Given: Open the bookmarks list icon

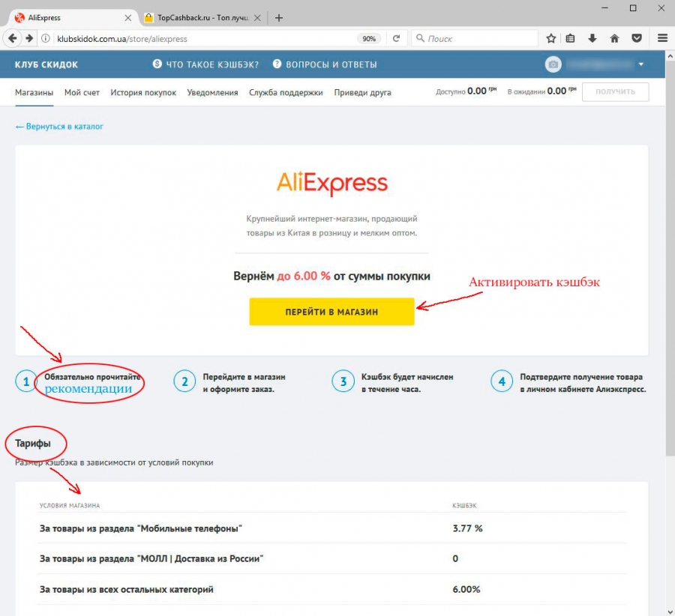Looking at the screenshot, I should pos(571,38).
